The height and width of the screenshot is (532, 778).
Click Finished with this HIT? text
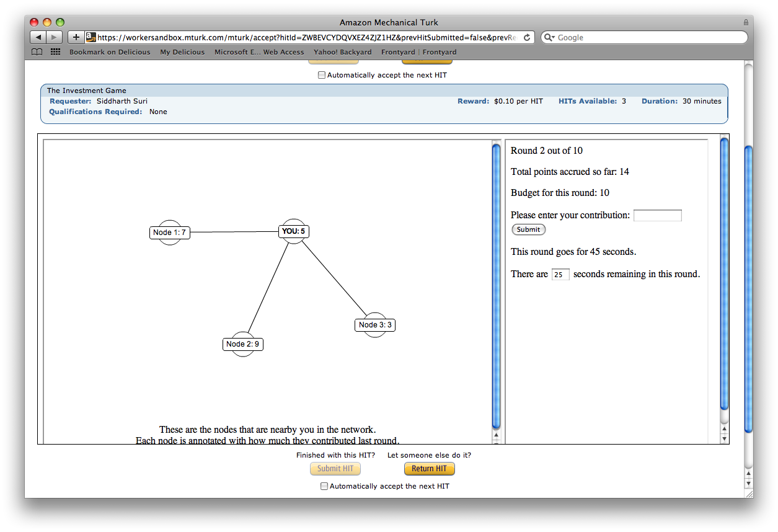point(335,455)
